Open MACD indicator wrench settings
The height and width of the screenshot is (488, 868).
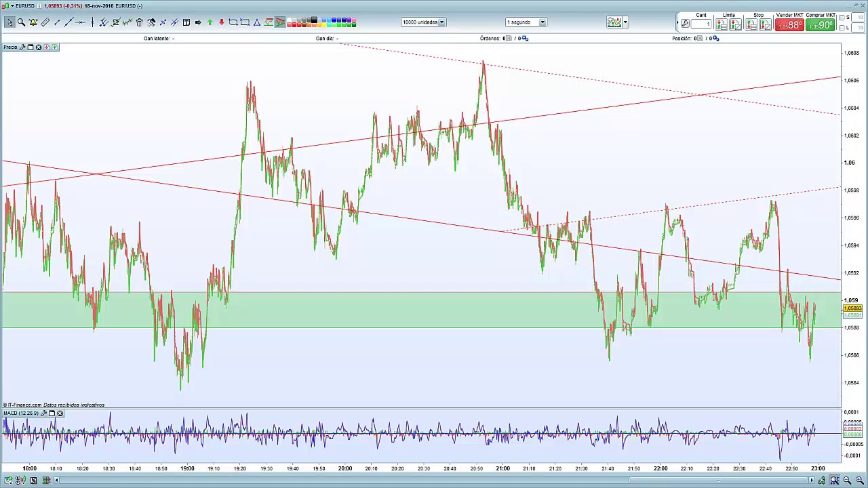point(43,413)
